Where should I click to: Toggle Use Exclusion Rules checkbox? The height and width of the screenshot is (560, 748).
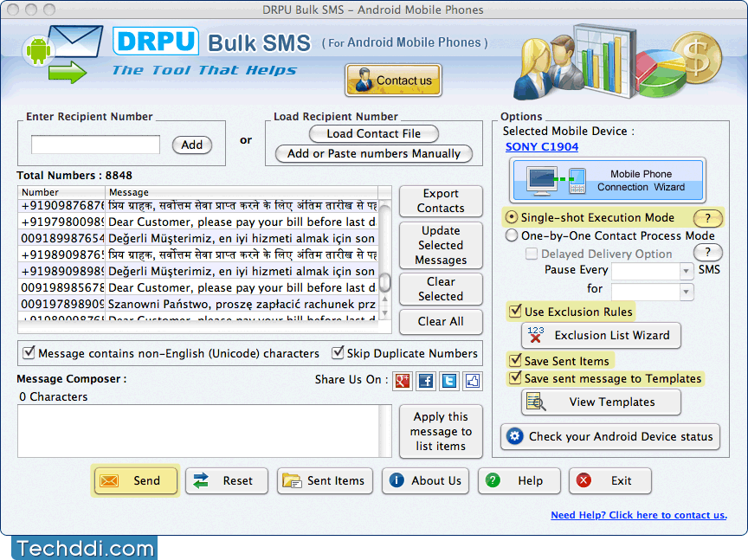pos(515,311)
